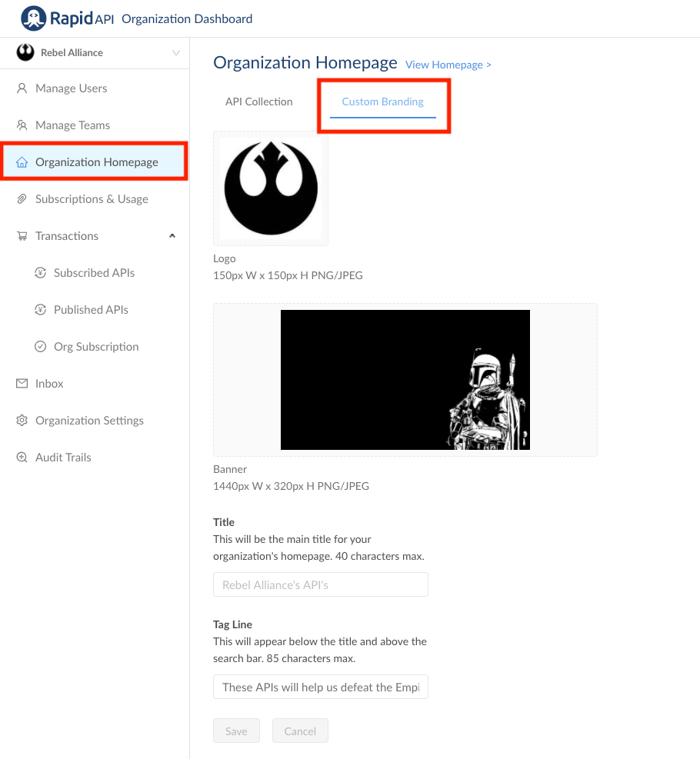The image size is (700, 759).
Task: Click the Transactions shopping cart icon
Action: point(22,236)
